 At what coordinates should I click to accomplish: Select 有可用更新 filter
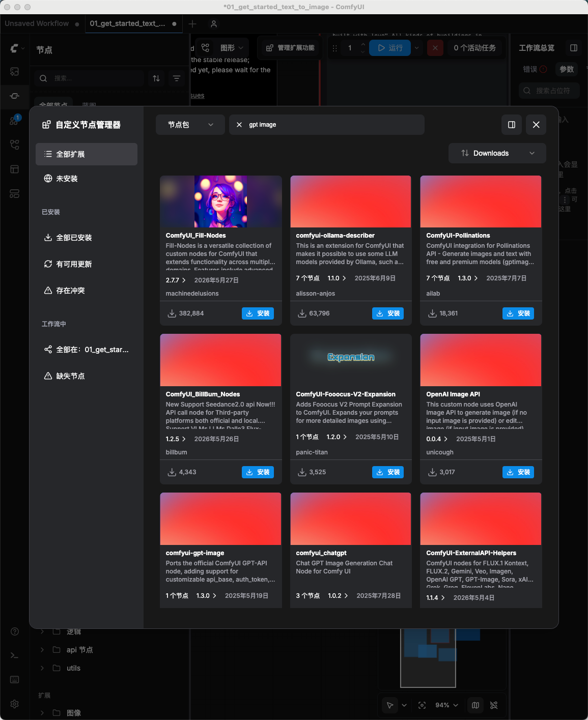coord(87,264)
